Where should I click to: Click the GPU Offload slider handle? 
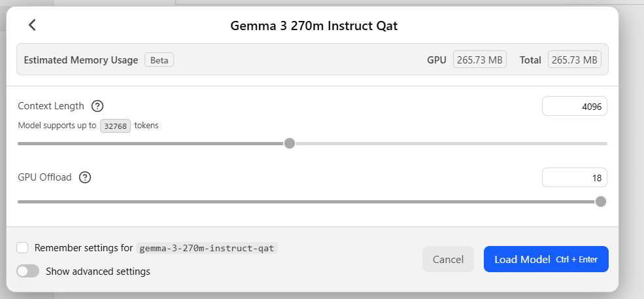pyautogui.click(x=600, y=202)
